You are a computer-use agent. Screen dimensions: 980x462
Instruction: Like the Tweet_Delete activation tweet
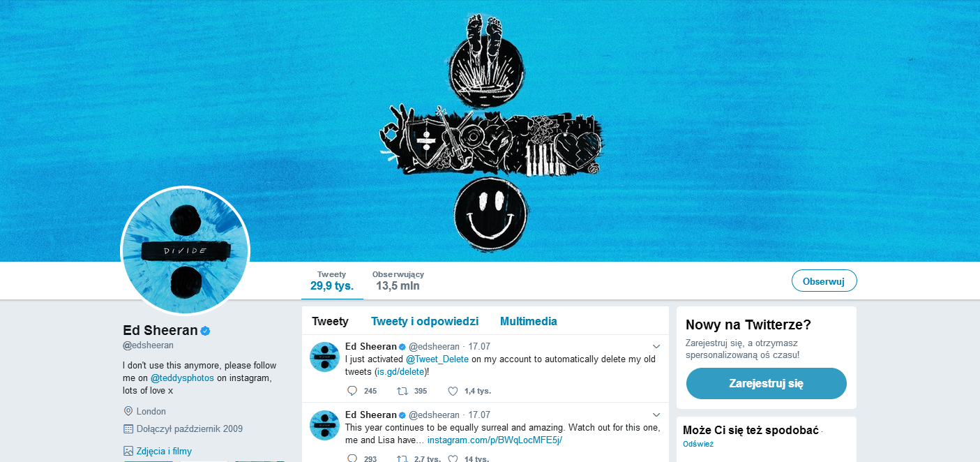452,391
